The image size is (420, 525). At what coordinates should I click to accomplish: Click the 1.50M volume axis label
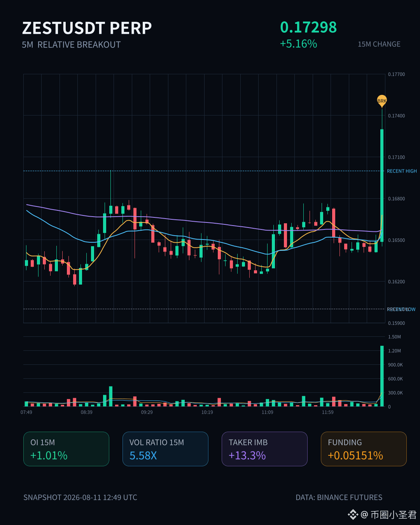[x=394, y=337]
